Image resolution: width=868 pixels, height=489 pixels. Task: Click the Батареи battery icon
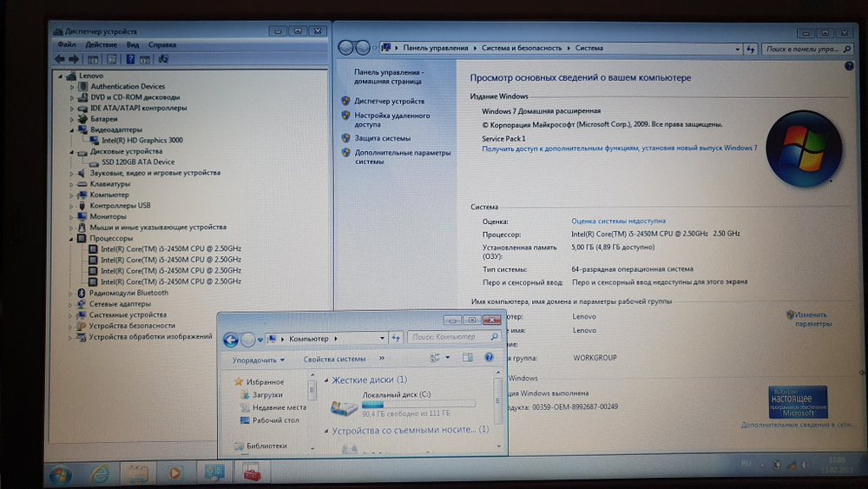pyautogui.click(x=82, y=118)
